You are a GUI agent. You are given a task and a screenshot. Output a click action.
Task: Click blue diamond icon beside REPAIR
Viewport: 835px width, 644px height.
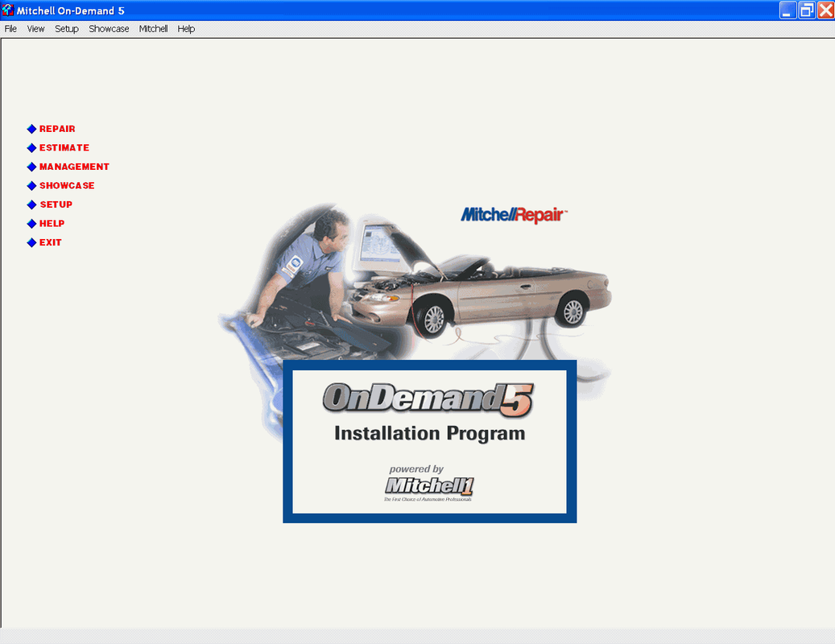coord(31,129)
